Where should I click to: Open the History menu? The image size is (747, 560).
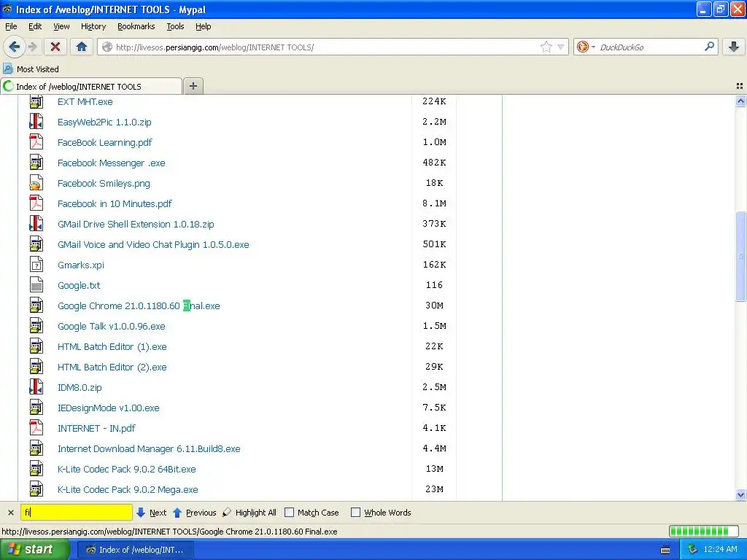93,26
